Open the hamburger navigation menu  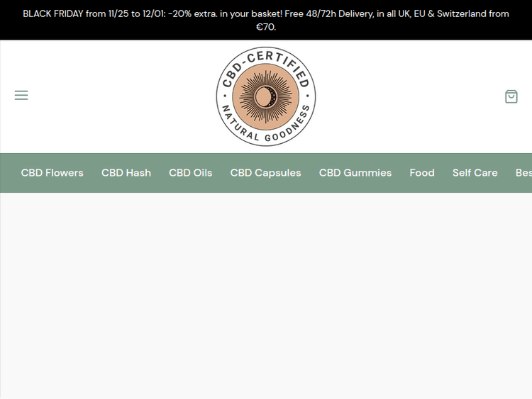21,95
